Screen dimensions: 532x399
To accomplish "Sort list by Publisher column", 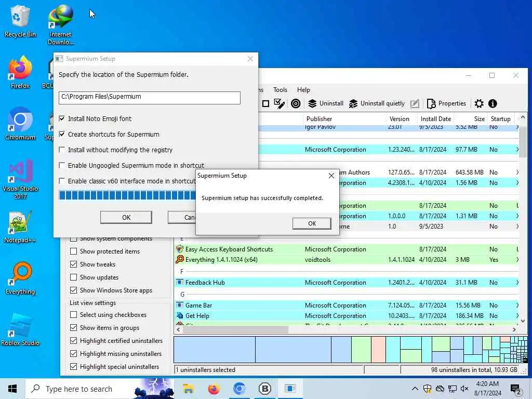I will point(345,119).
